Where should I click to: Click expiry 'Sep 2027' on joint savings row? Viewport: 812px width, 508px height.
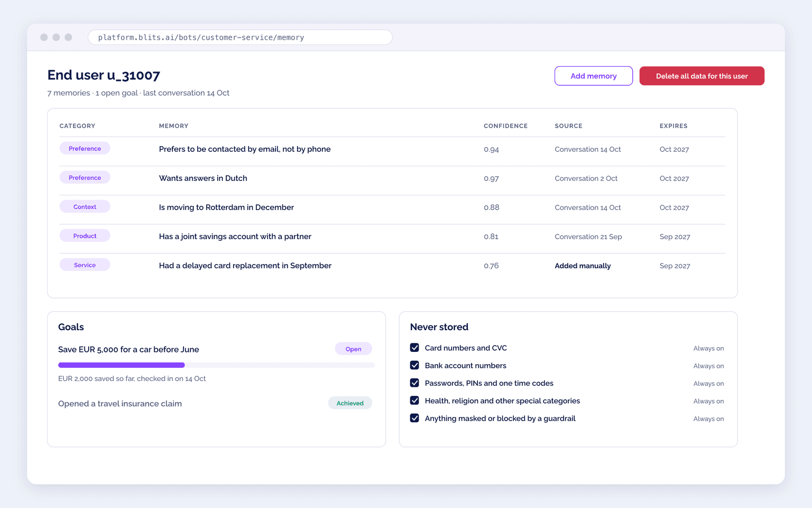(x=675, y=237)
